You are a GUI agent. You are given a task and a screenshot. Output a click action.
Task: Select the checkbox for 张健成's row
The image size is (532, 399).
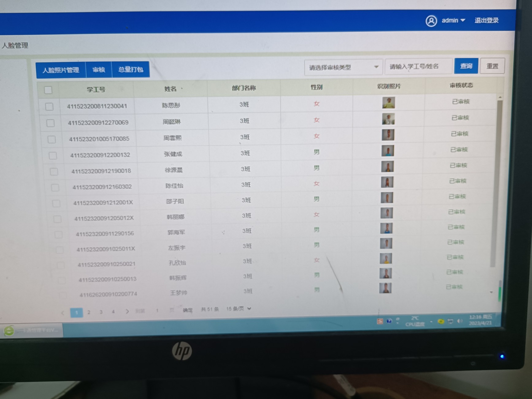pyautogui.click(x=53, y=156)
